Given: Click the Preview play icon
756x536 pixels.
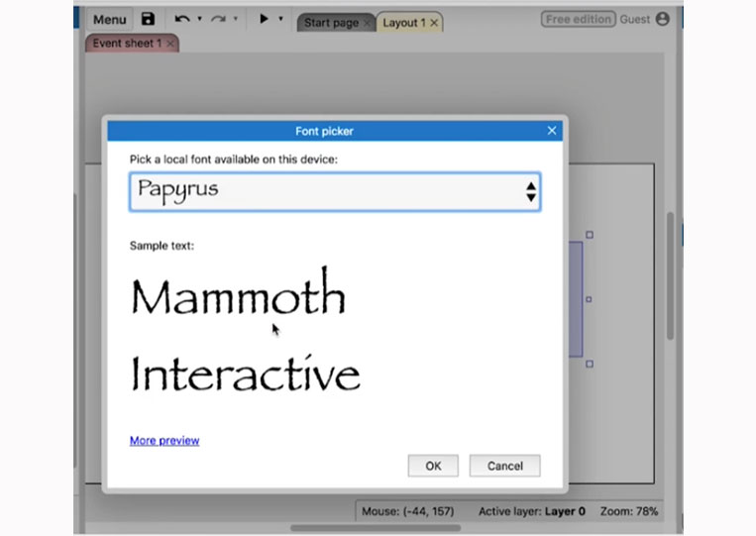Looking at the screenshot, I should pyautogui.click(x=264, y=19).
